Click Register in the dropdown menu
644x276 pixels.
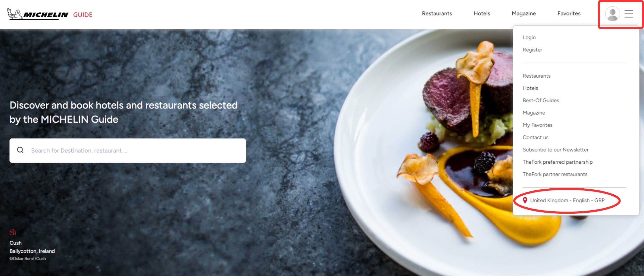click(532, 50)
